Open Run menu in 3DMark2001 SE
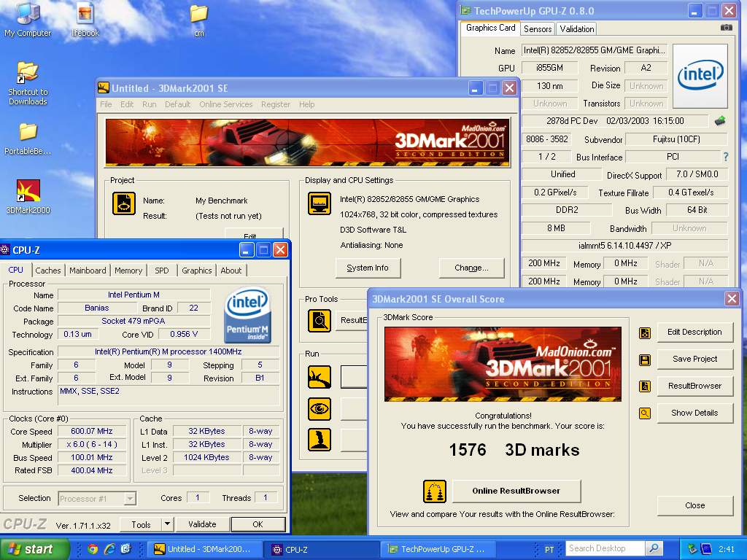 click(x=149, y=104)
